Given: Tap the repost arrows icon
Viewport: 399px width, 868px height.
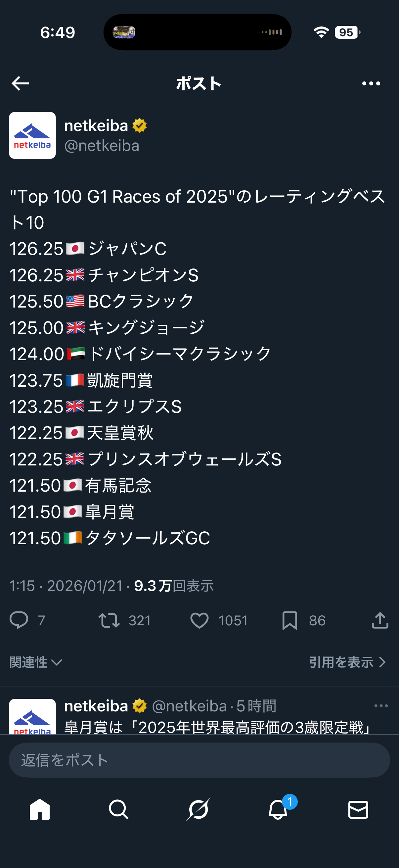Looking at the screenshot, I should pyautogui.click(x=109, y=620).
